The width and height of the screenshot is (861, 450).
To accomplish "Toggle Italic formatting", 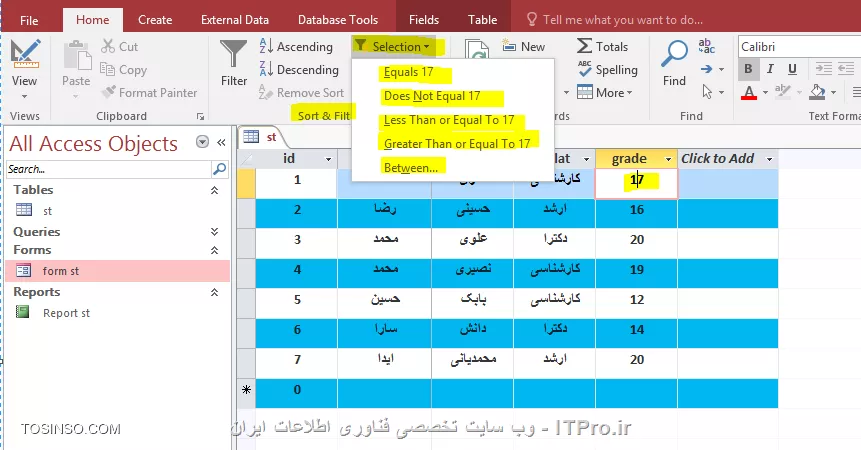I will pos(770,69).
